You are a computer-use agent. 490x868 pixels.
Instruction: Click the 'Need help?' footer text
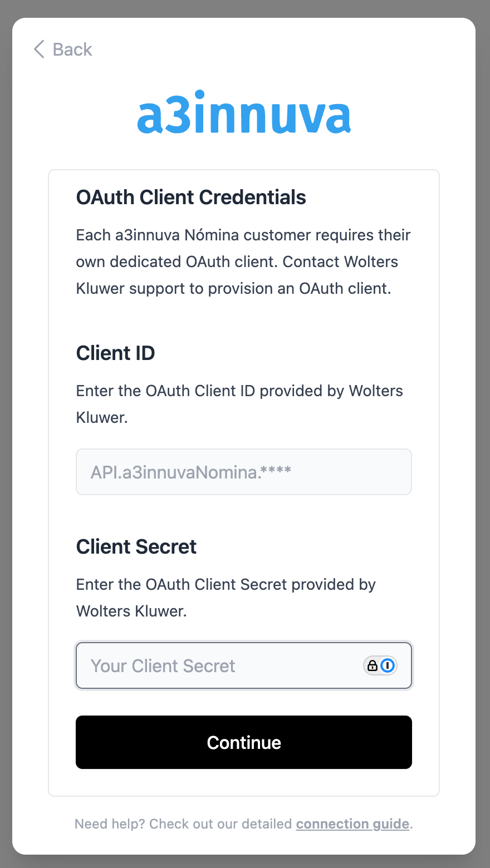click(184, 823)
